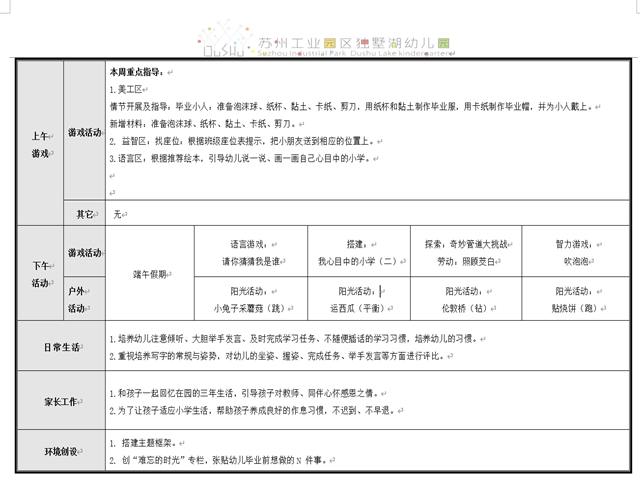
Task: Click the '劳动:照顾茭白' text
Action: point(466,261)
